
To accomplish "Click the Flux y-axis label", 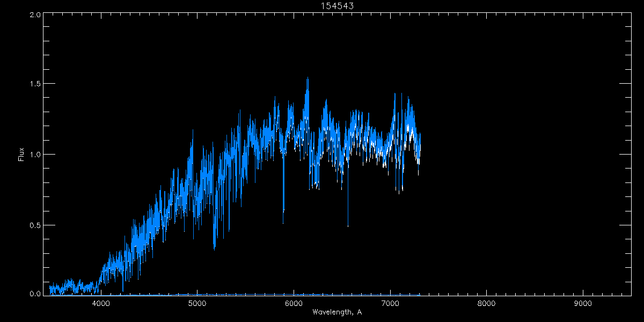I will (21, 155).
